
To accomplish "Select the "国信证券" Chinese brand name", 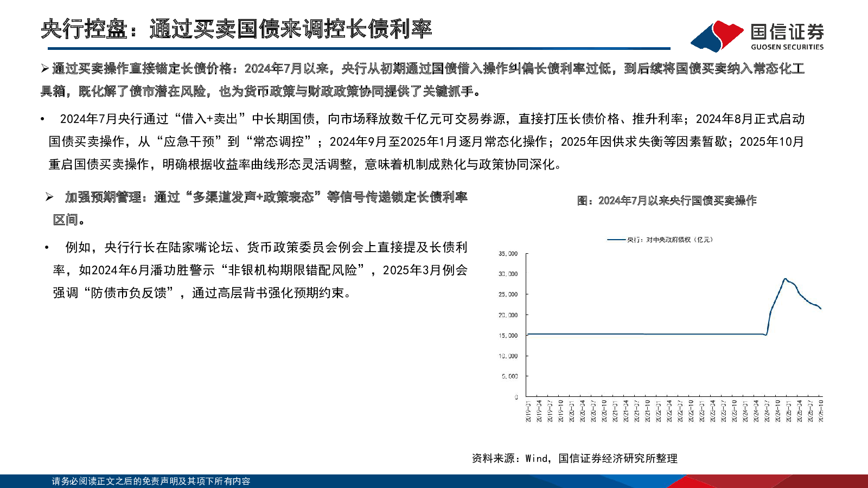I will click(787, 31).
